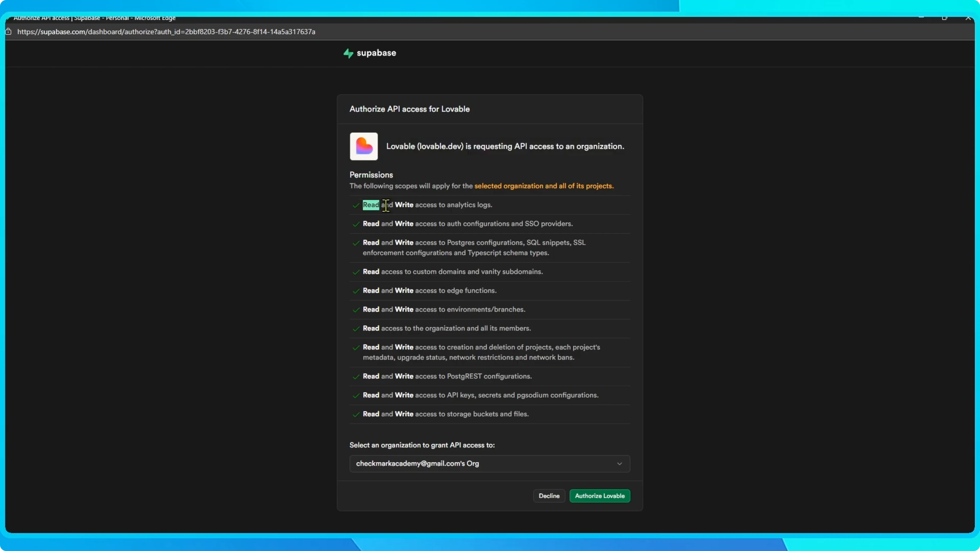Click 'access to edge functions' text

pyautogui.click(x=456, y=290)
